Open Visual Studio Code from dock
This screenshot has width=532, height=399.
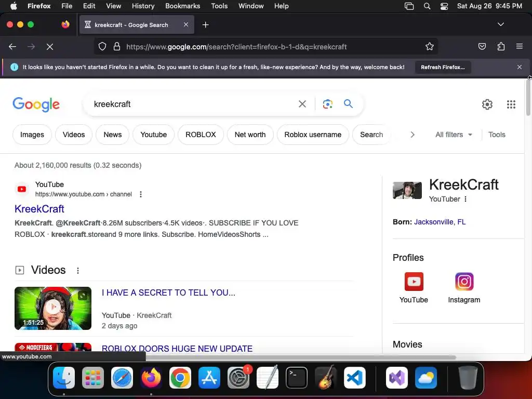click(354, 378)
